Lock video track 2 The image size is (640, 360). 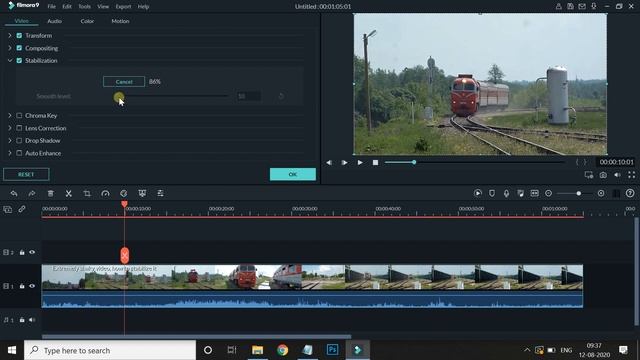click(x=22, y=252)
